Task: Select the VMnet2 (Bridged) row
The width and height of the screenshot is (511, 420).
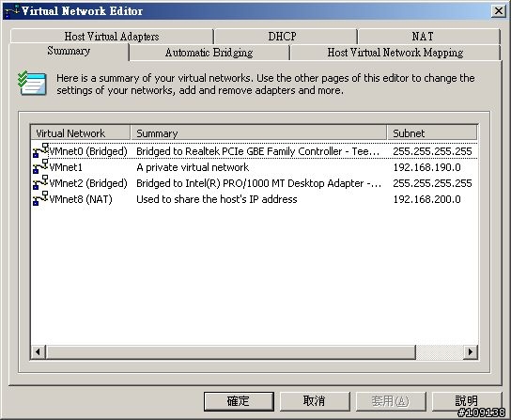Action: click(x=255, y=183)
